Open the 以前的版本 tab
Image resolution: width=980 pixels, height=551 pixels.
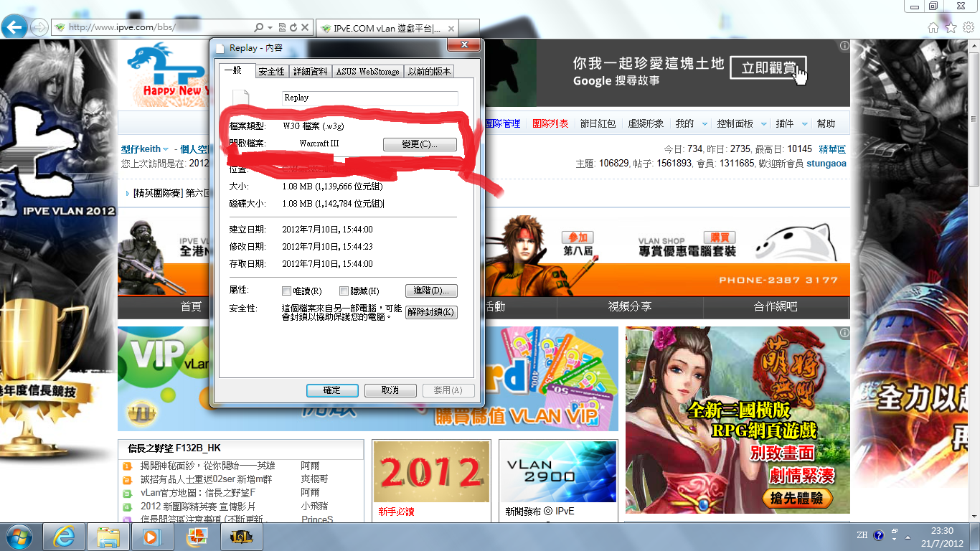point(429,72)
